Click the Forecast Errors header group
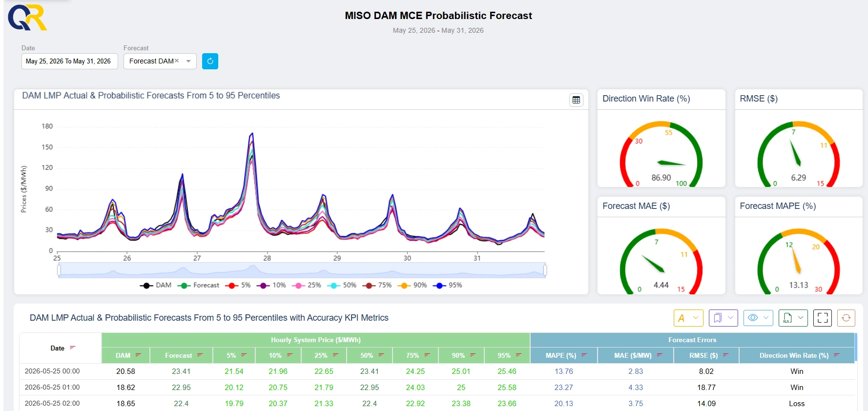This screenshot has height=411, width=868. 692,340
